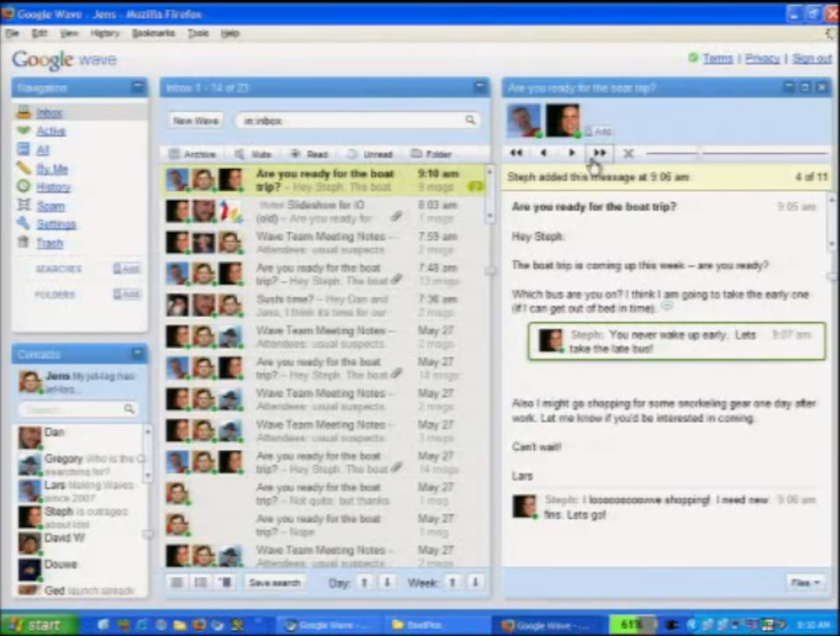Select contact David W

click(x=79, y=544)
